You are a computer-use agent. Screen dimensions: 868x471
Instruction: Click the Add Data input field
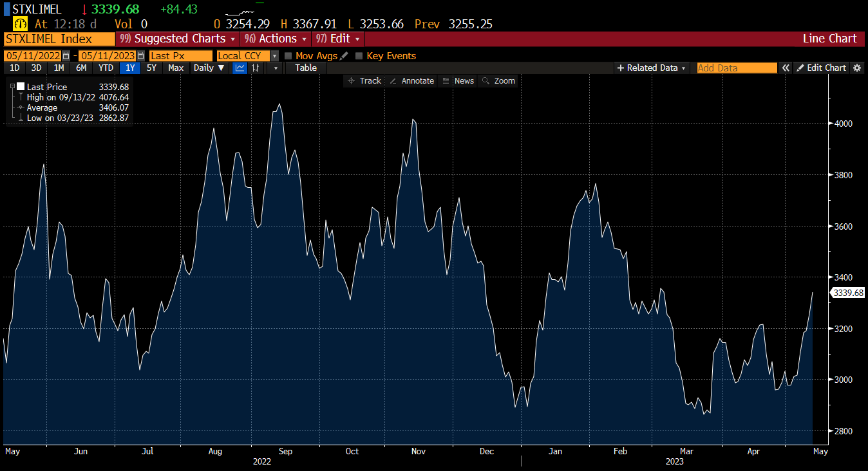coord(737,68)
